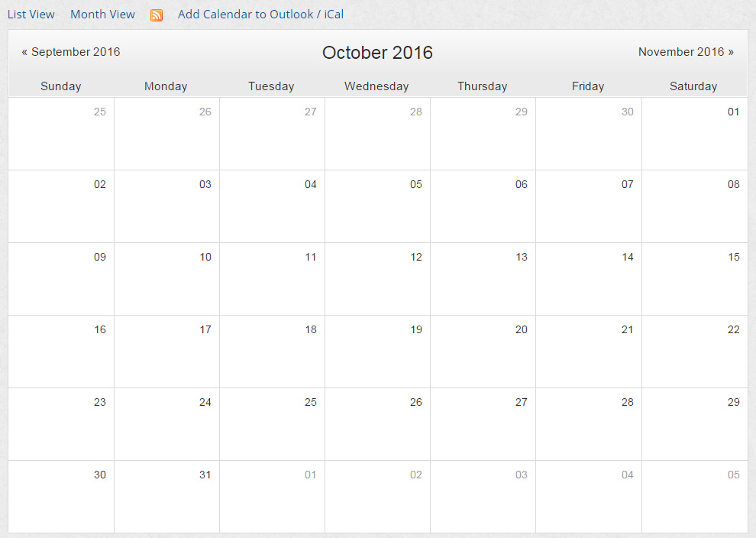Click the Wednesday column header
Viewport: 756px width, 538px height.
(376, 86)
